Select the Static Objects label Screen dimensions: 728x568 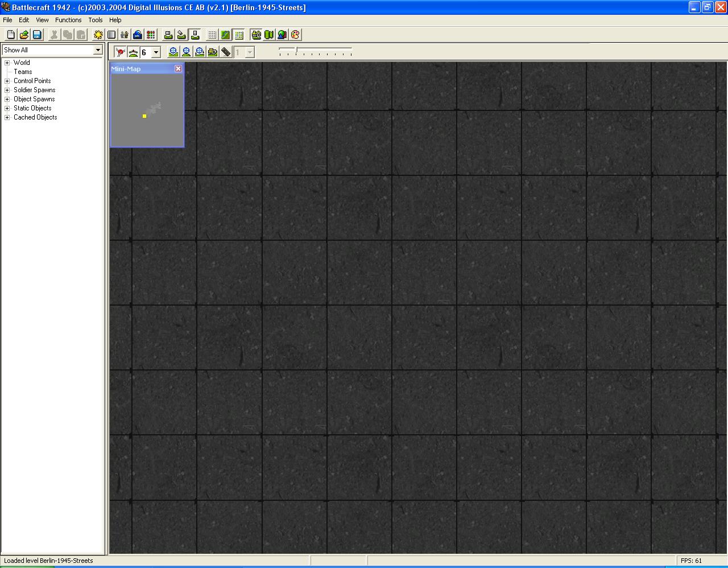[x=32, y=108]
